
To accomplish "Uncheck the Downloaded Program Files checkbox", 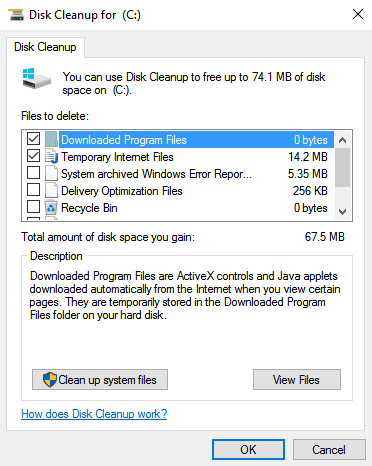I will (x=33, y=139).
